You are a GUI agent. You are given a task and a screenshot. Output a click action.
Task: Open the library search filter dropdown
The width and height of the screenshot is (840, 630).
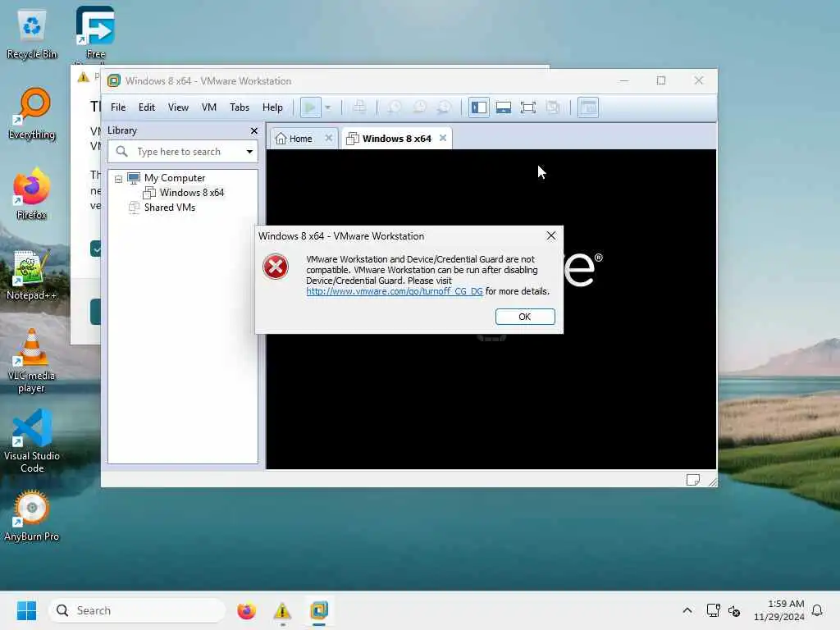249,152
